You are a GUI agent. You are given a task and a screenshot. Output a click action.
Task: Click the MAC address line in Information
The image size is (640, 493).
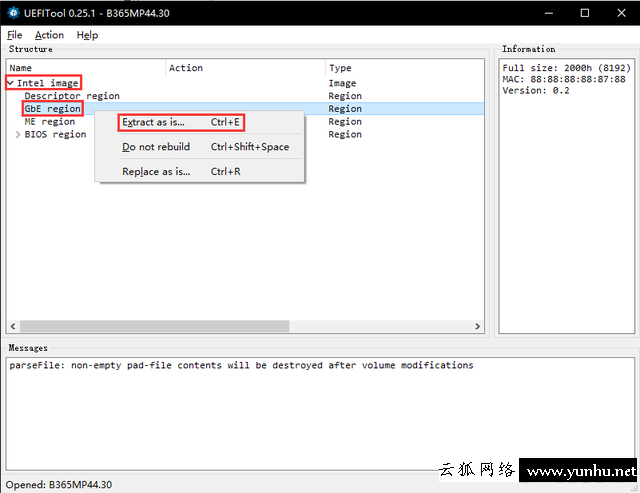click(x=564, y=79)
